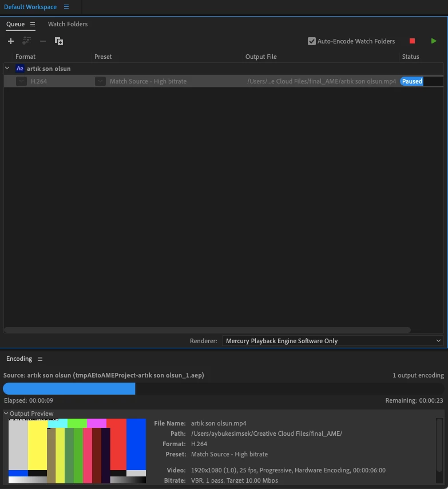Click the Add Source plus icon
The height and width of the screenshot is (489, 448).
tap(11, 41)
